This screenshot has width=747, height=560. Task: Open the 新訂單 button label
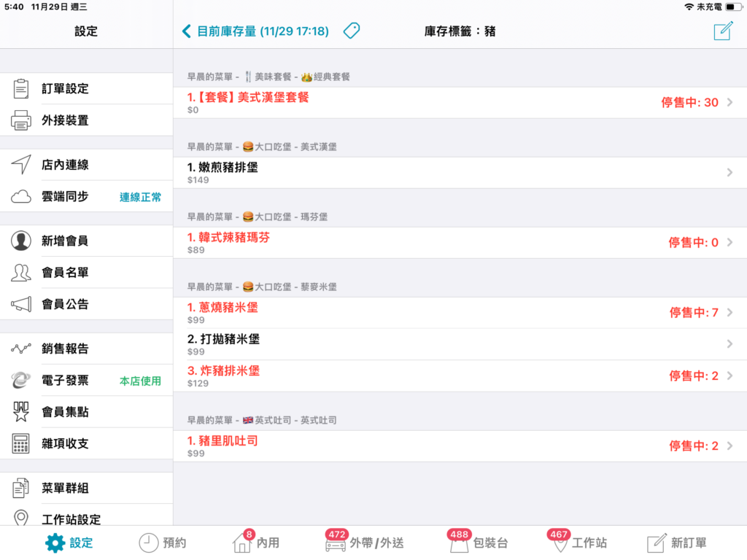pos(689,542)
